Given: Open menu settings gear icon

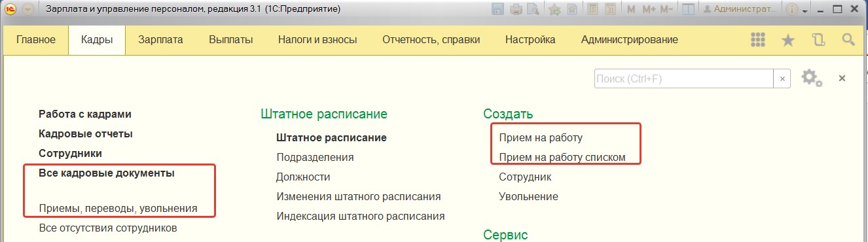Looking at the screenshot, I should click(x=812, y=78).
